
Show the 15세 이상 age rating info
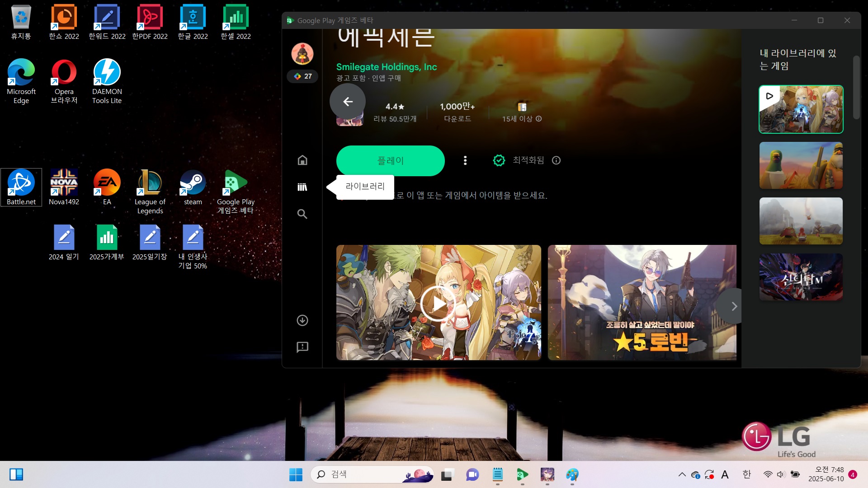(539, 119)
